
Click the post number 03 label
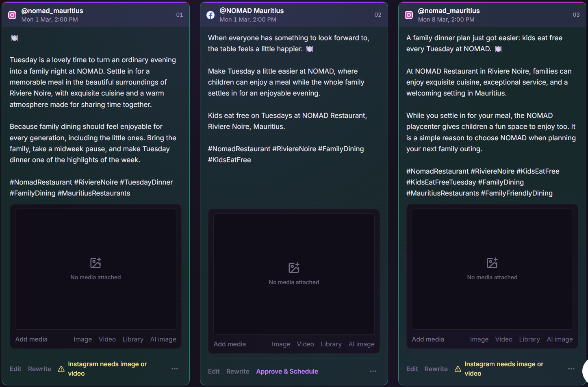(576, 15)
